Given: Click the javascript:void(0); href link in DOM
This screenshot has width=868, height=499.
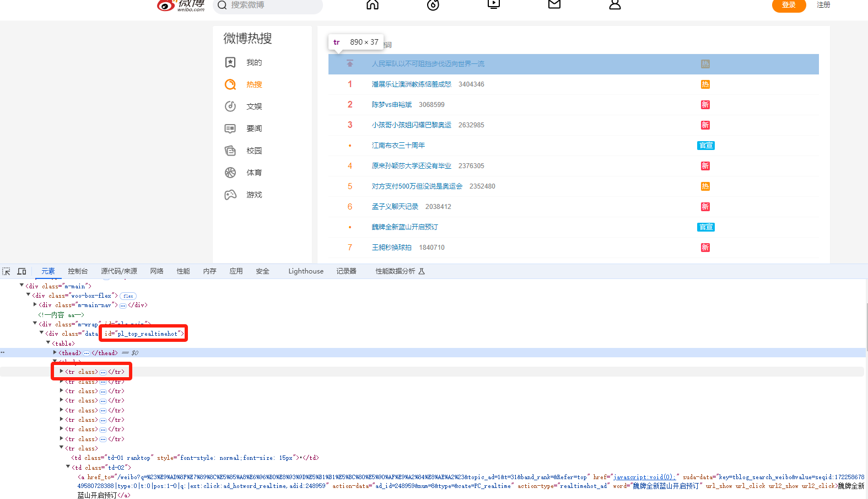Looking at the screenshot, I should click(644, 477).
